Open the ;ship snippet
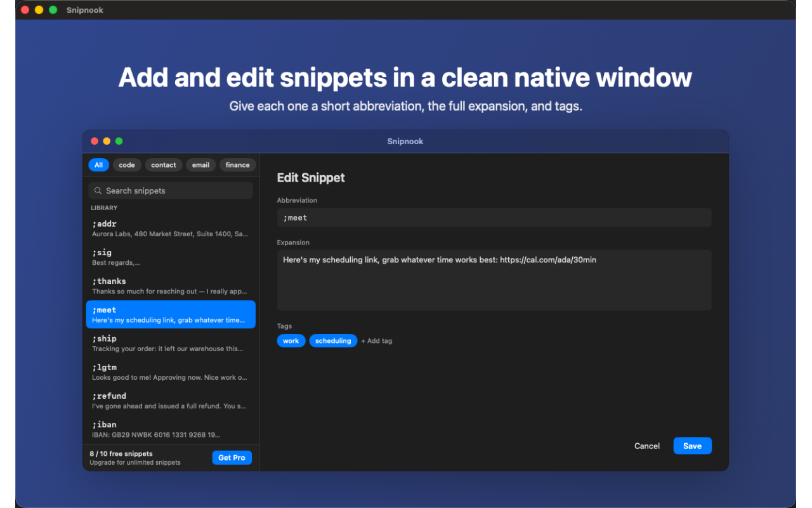 tap(171, 343)
